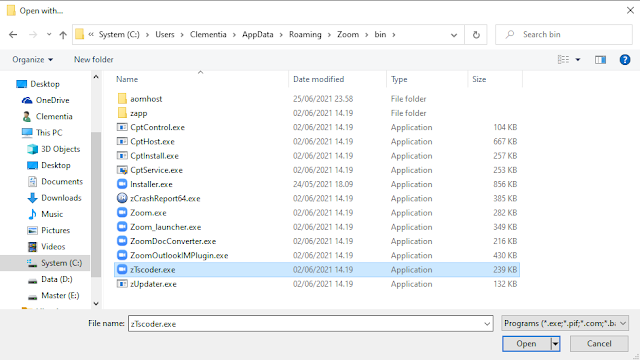Create a New folder

tap(93, 60)
